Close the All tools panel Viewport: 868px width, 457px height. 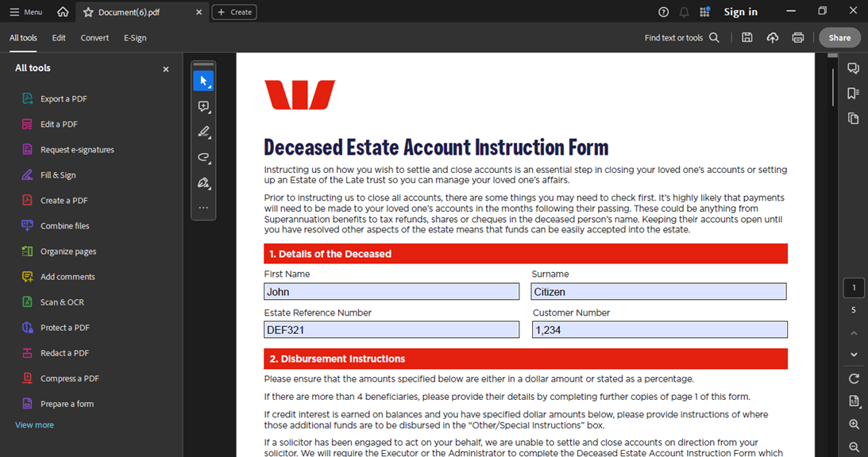coord(166,69)
